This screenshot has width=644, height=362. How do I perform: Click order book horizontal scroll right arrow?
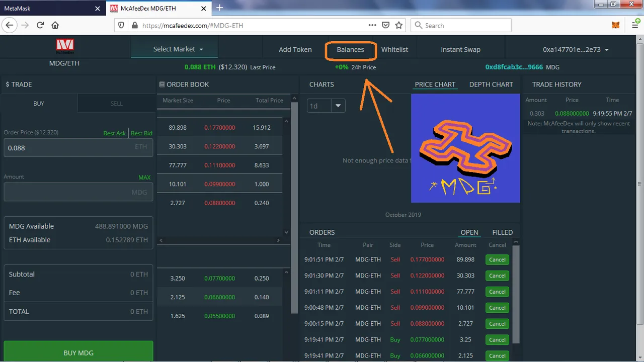coord(278,241)
